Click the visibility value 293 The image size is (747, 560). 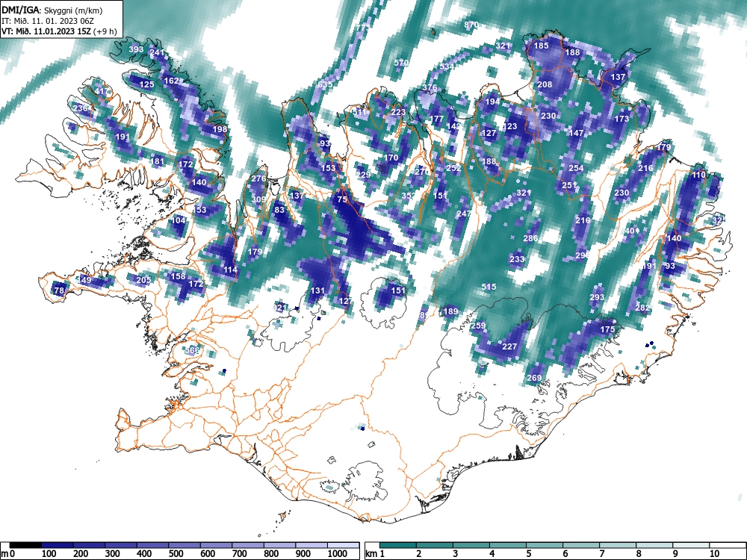point(597,297)
